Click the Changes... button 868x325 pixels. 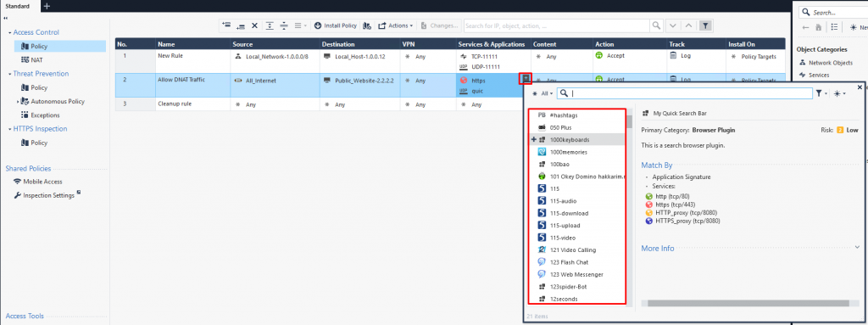[440, 25]
